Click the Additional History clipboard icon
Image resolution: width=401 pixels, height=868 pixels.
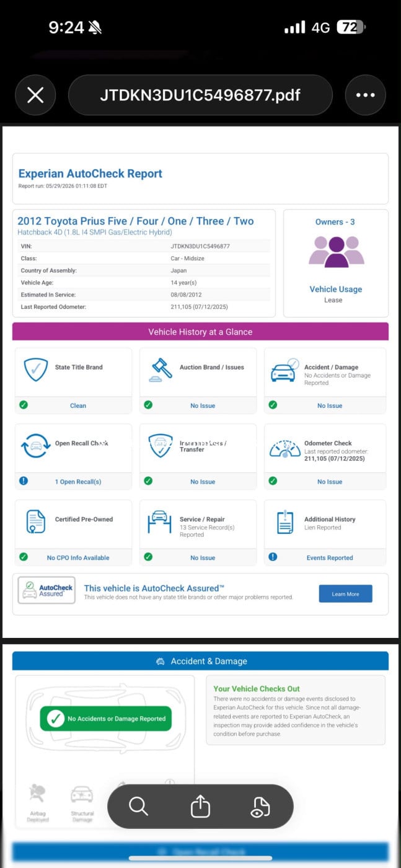point(285,522)
